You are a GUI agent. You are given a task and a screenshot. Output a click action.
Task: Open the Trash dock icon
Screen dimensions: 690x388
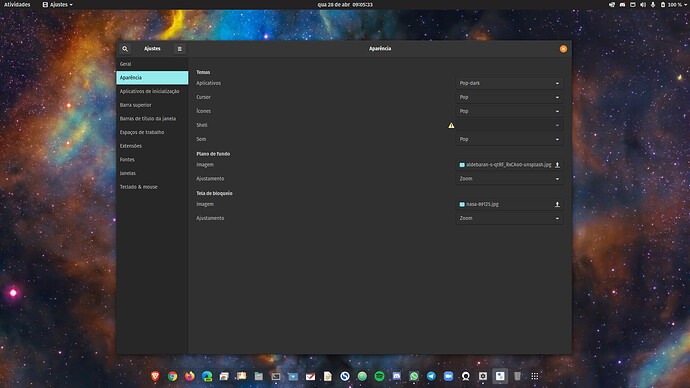click(518, 376)
